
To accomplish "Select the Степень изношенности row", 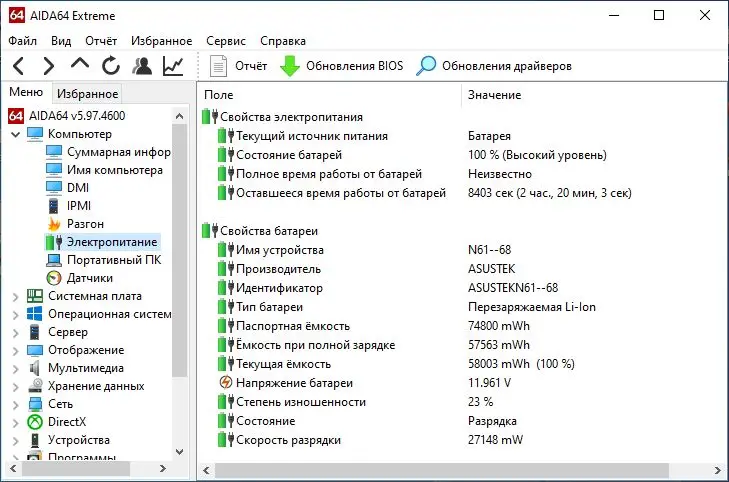I will [x=463, y=402].
